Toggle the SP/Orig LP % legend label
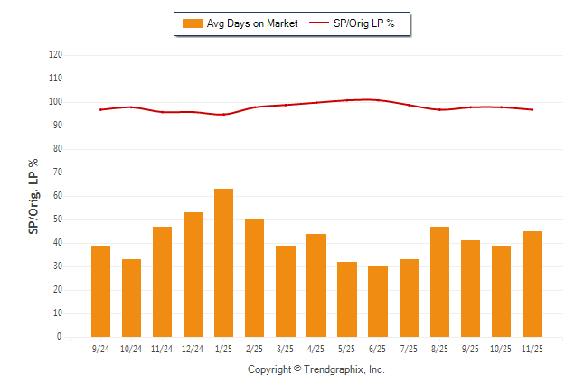 tap(364, 23)
